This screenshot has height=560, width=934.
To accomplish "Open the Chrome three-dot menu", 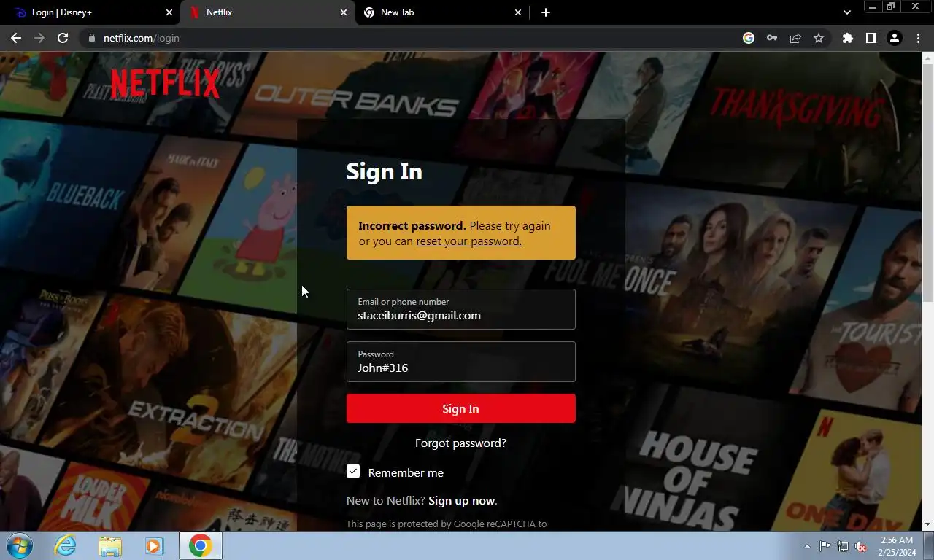I will [x=918, y=38].
